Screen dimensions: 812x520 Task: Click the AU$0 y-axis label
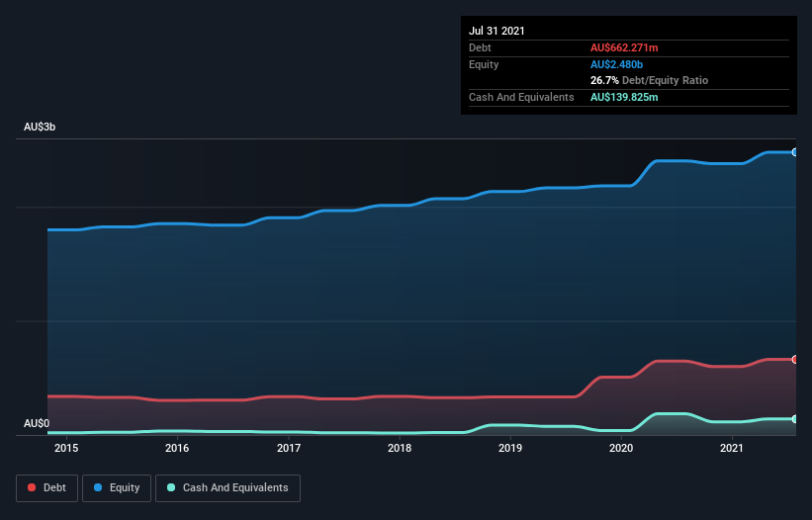pos(37,423)
